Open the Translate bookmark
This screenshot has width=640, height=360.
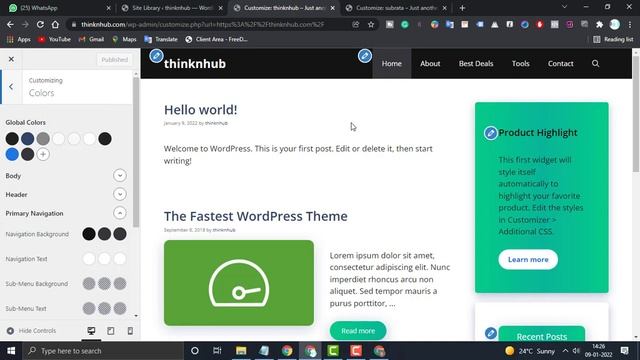point(161,39)
